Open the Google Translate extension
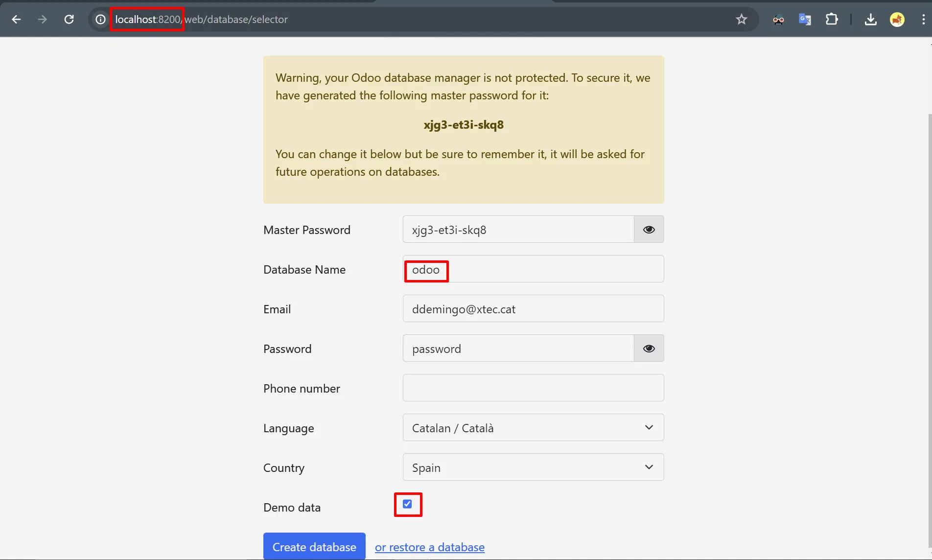 [805, 19]
